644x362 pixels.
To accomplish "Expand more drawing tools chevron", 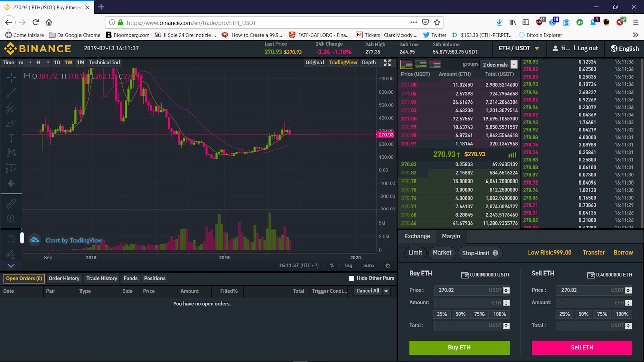I will [x=11, y=265].
